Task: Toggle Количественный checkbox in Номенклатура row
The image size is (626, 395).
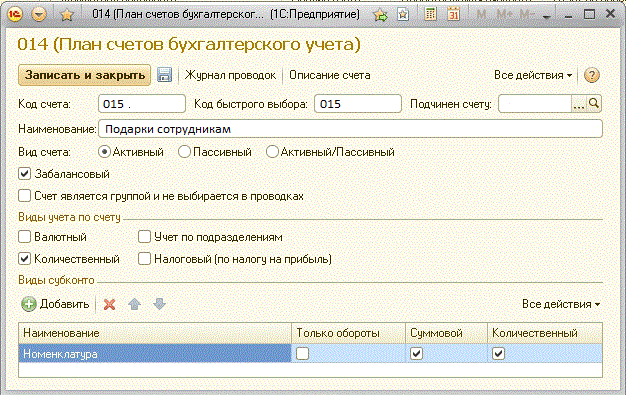Action: (x=498, y=353)
